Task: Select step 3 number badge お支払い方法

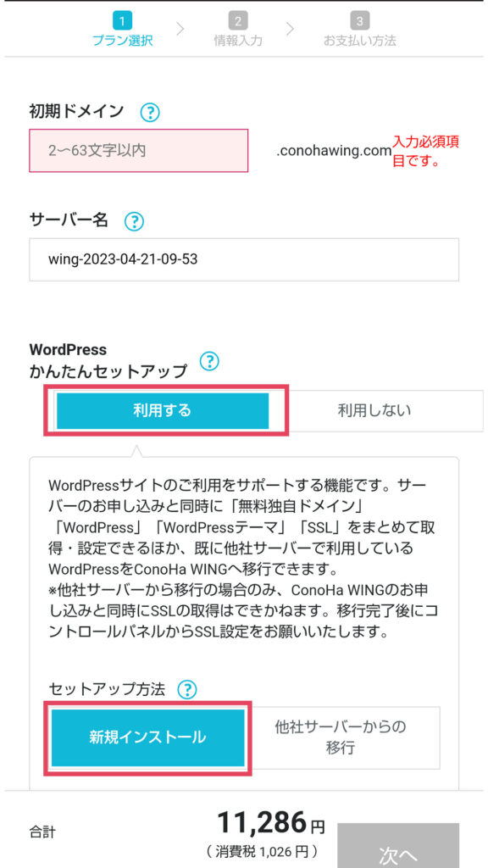Action: point(359,21)
